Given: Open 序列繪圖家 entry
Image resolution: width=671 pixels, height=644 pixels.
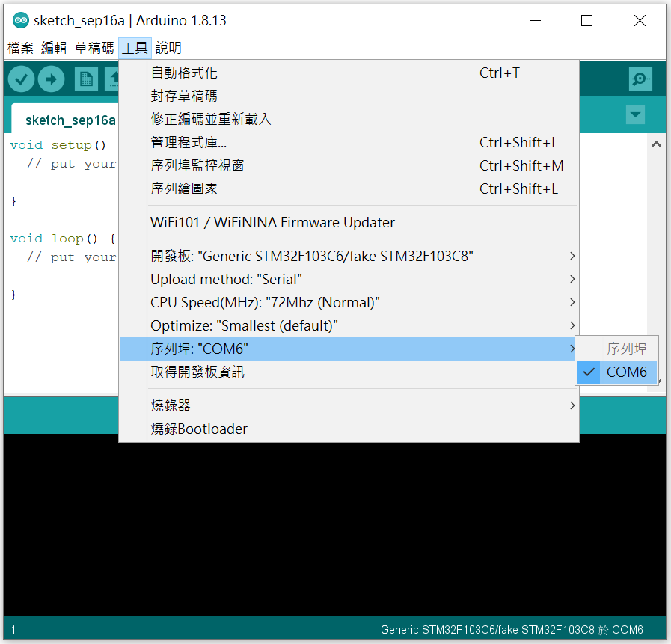Looking at the screenshot, I should 349,188.
